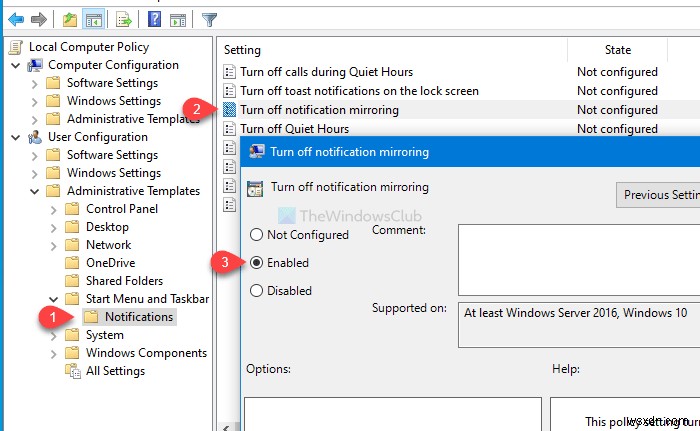Click the horizontal scrollbar left arrow
This screenshot has height=431, width=700.
pos(226,428)
